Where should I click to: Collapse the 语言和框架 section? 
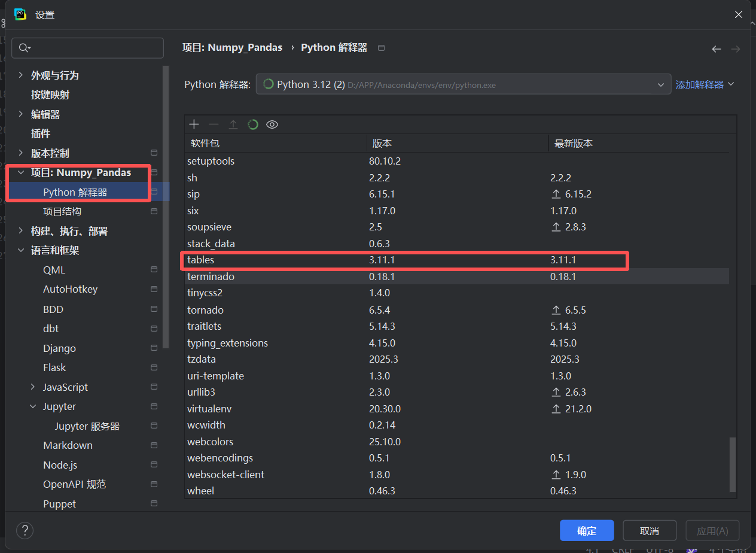pyautogui.click(x=21, y=251)
